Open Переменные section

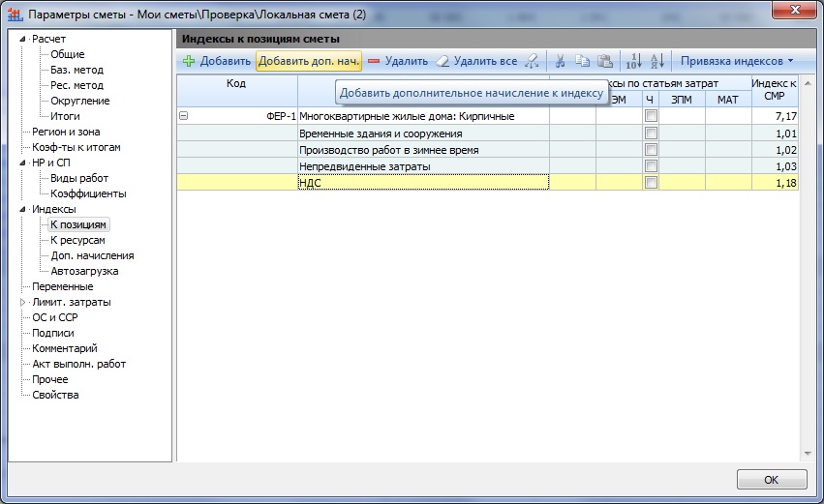(63, 286)
